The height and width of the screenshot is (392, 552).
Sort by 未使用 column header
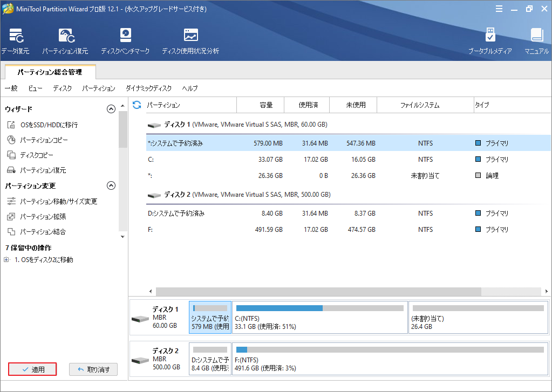(353, 105)
